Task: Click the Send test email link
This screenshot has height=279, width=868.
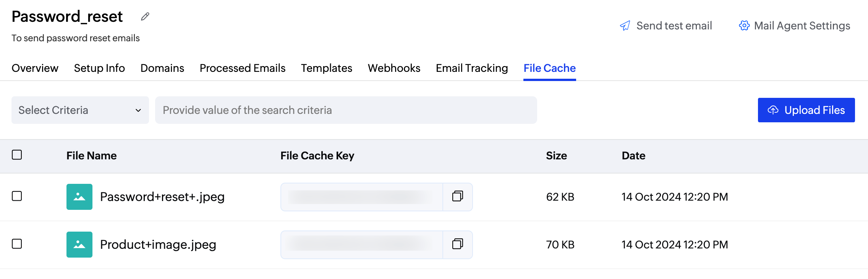Action: point(674,26)
